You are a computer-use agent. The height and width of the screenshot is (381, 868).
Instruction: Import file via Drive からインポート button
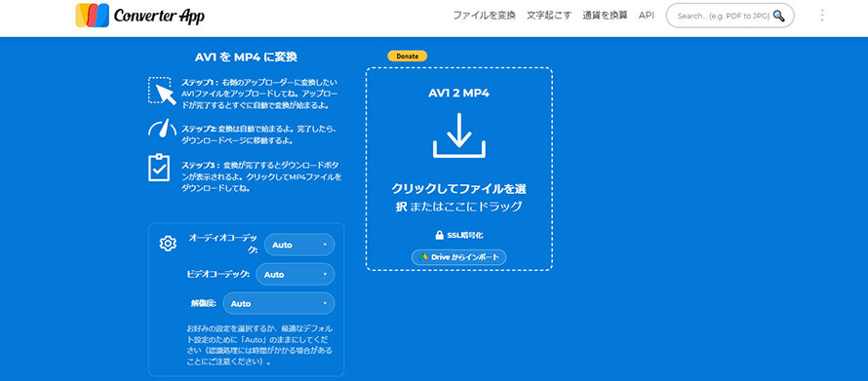click(x=459, y=257)
